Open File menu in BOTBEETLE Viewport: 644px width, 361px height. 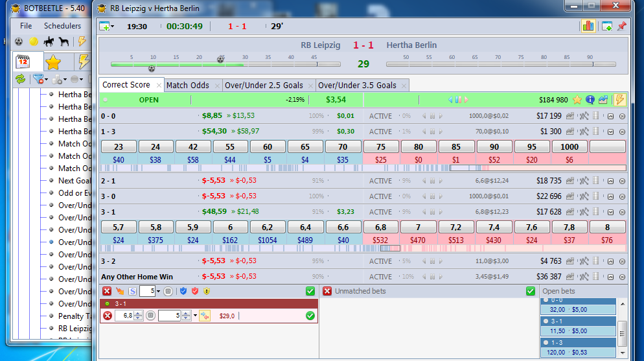(26, 25)
